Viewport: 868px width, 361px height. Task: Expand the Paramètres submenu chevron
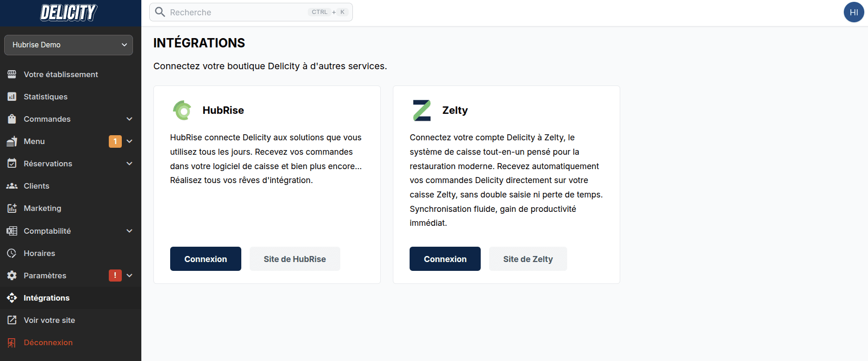tap(130, 276)
